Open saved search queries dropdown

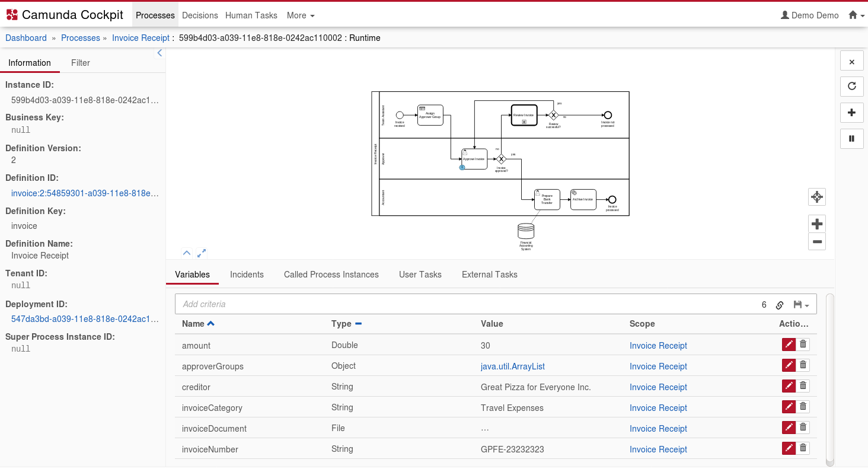[801, 305]
